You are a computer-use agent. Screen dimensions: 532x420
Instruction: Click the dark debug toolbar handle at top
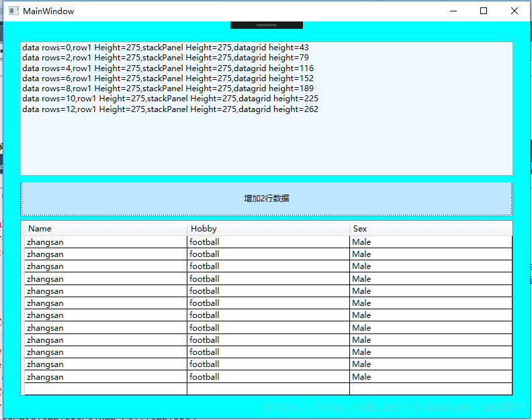(267, 25)
